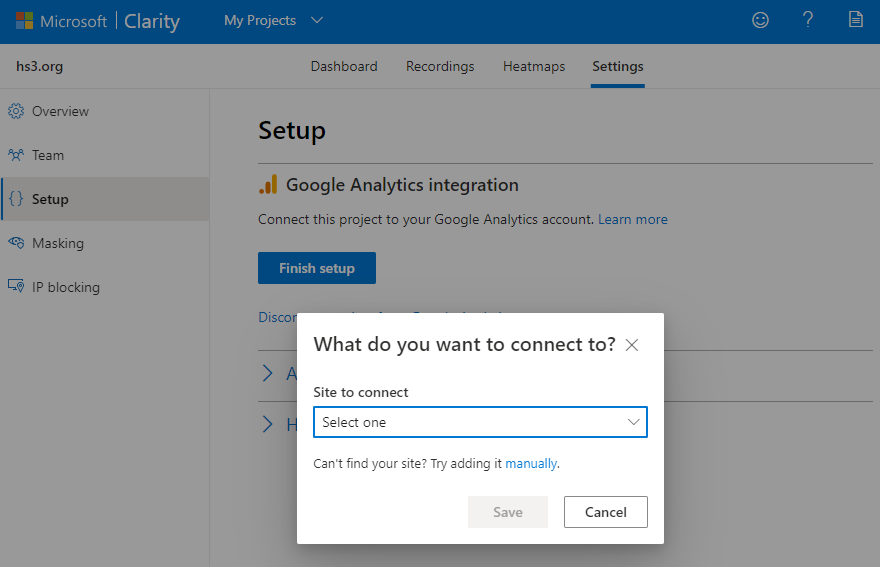Open the documentation page icon

[x=855, y=20]
